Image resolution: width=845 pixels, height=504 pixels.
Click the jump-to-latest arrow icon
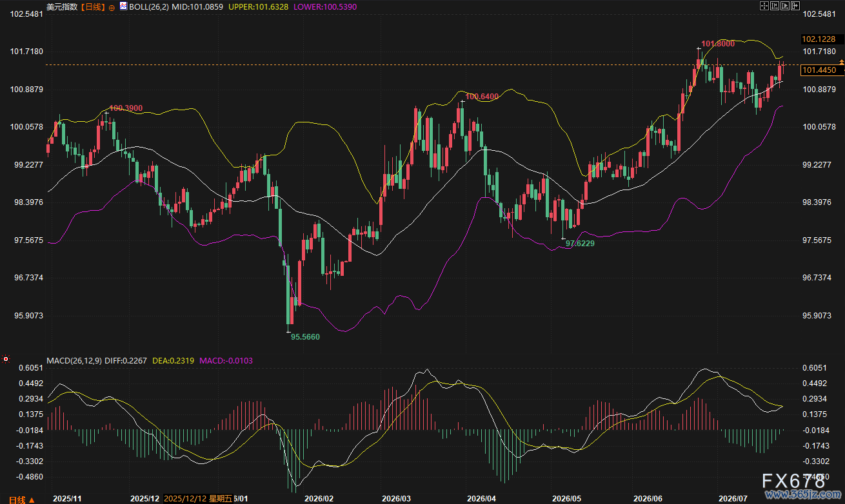pos(794,6)
